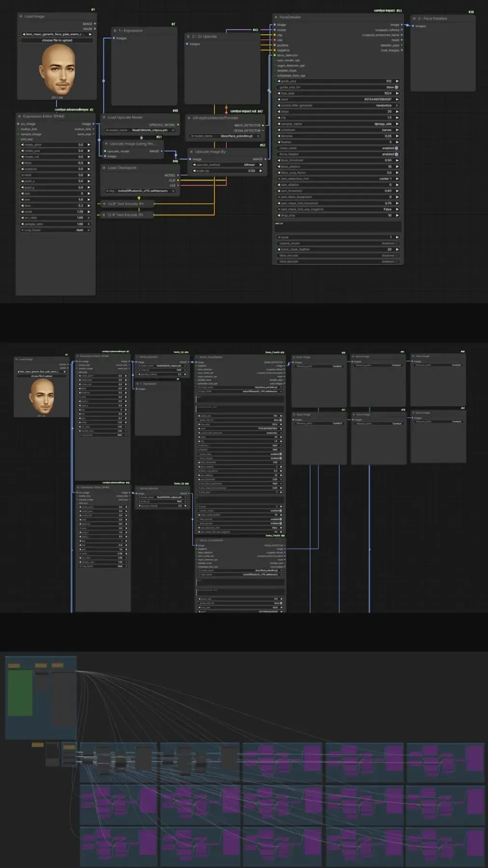Open the image file dropdown in Load Image node
488x868 pixels.
click(57, 34)
